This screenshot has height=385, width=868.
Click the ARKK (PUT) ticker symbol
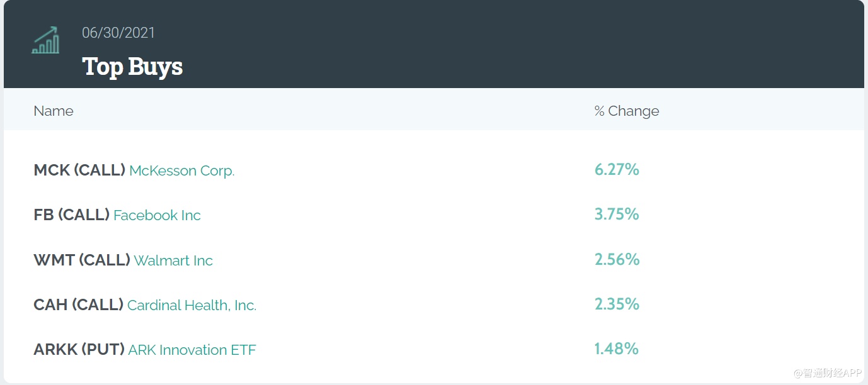pos(79,349)
